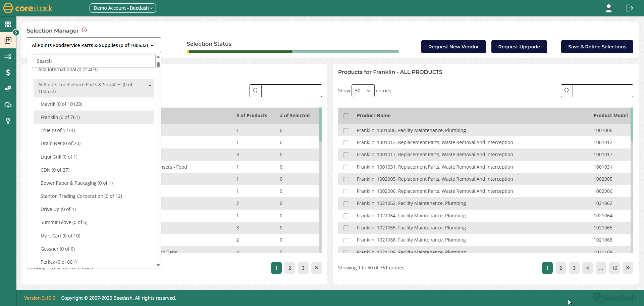This screenshot has height=306, width=644.
Task: Click the products table search magnifier icon
Action: [567, 91]
